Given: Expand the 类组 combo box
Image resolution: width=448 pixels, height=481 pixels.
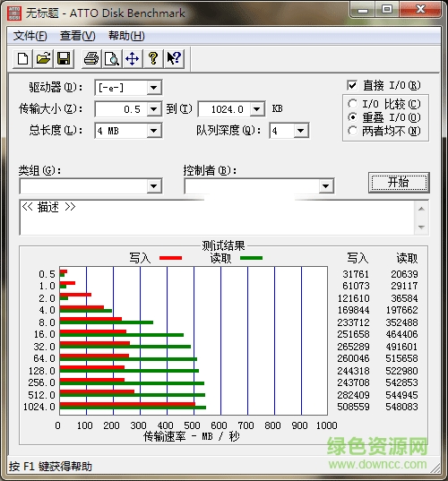Looking at the screenshot, I should [154, 186].
